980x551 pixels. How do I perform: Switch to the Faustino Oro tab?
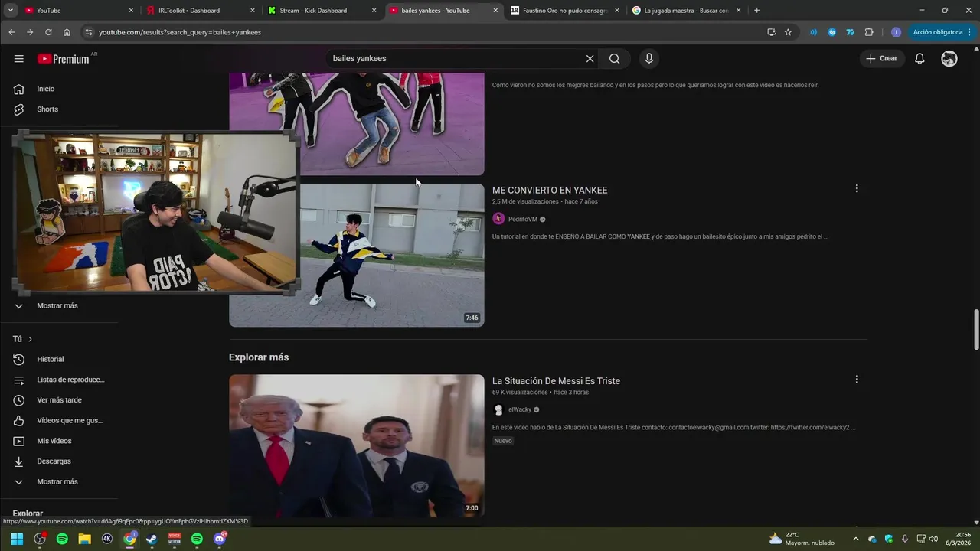click(x=565, y=11)
